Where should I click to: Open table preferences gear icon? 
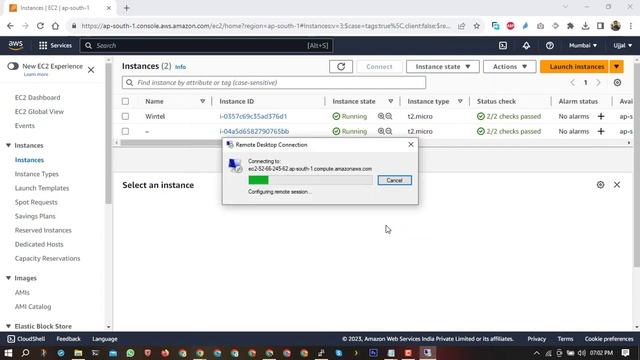(617, 82)
